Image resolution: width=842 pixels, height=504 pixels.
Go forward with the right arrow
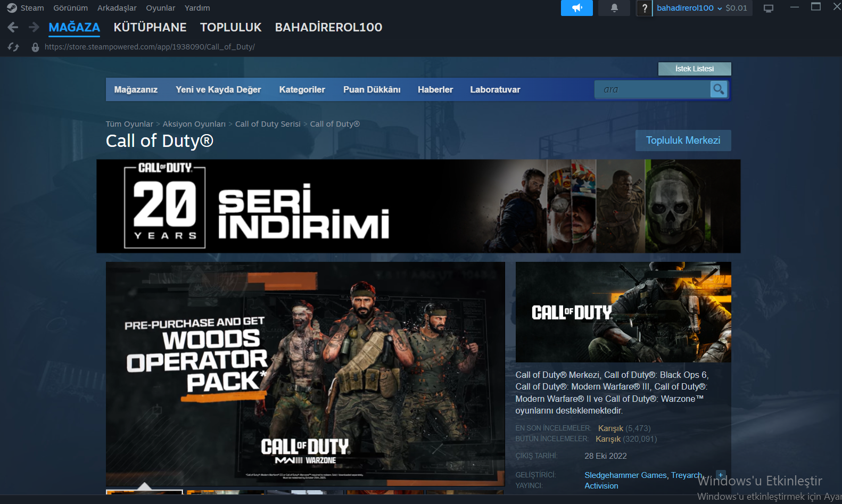click(x=34, y=27)
